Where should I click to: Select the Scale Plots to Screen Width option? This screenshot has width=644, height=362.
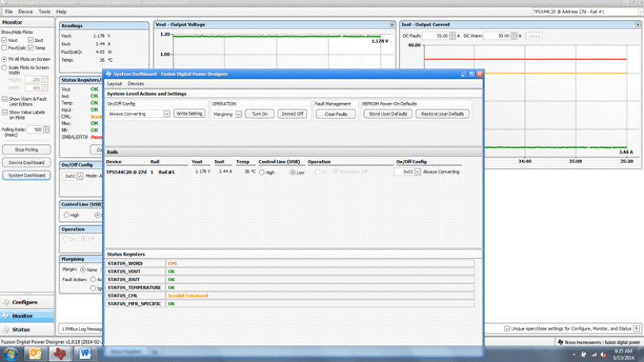tap(6, 68)
